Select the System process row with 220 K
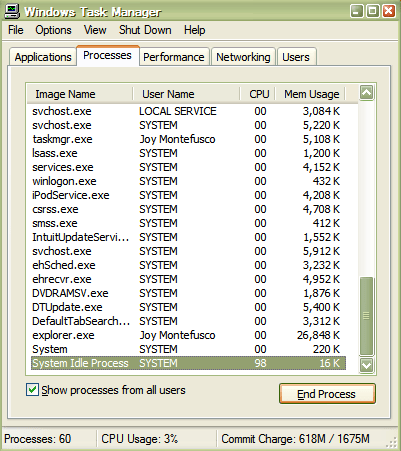Image resolution: width=401 pixels, height=451 pixels. [x=188, y=349]
